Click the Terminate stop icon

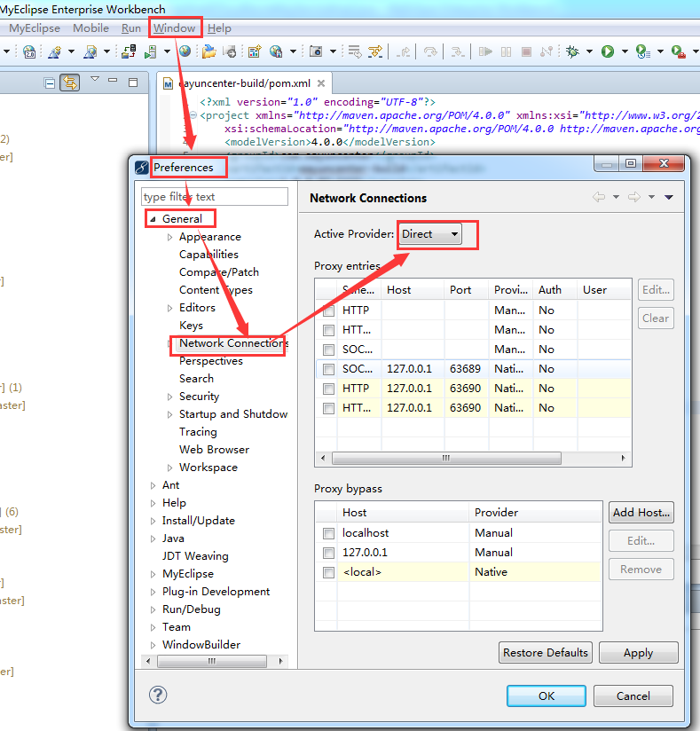pos(526,51)
